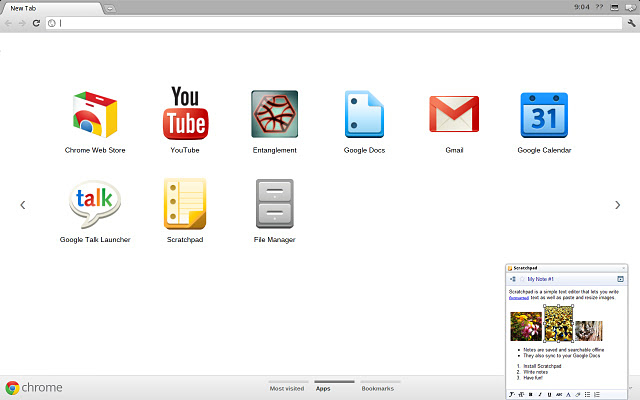Click the forward navigation arrow
640x400 pixels.
22,23
